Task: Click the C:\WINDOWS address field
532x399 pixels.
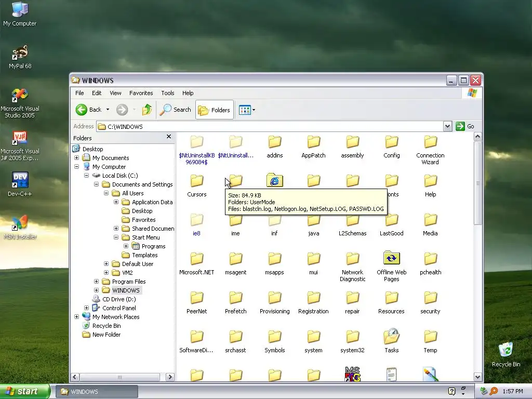Action: (x=270, y=127)
